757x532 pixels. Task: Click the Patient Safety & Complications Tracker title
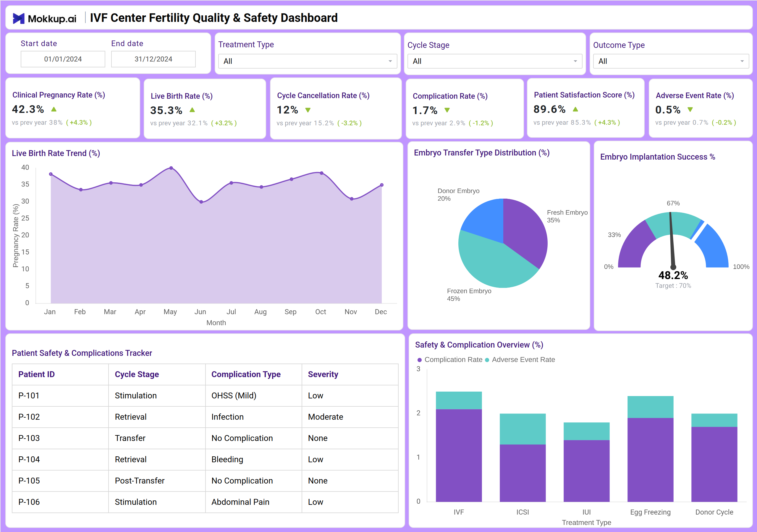pyautogui.click(x=82, y=353)
